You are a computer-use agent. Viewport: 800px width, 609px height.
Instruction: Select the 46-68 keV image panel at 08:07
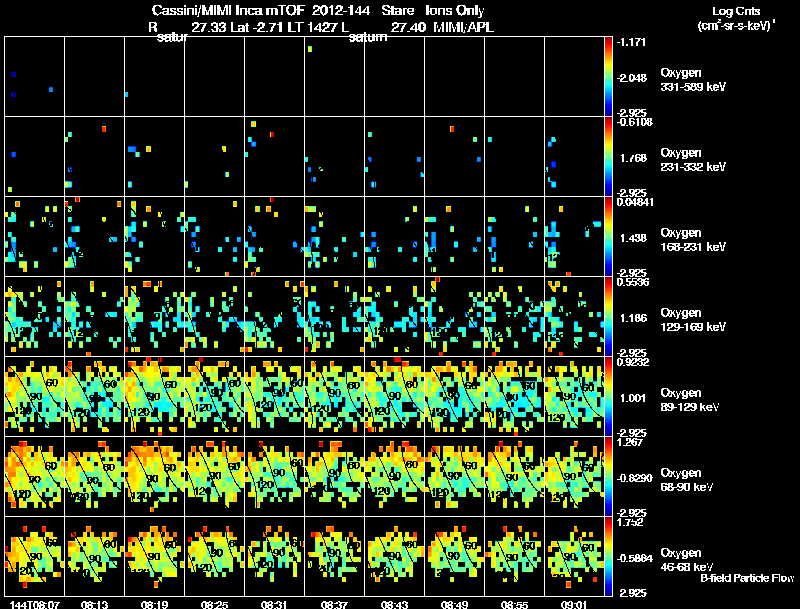pos(34,556)
